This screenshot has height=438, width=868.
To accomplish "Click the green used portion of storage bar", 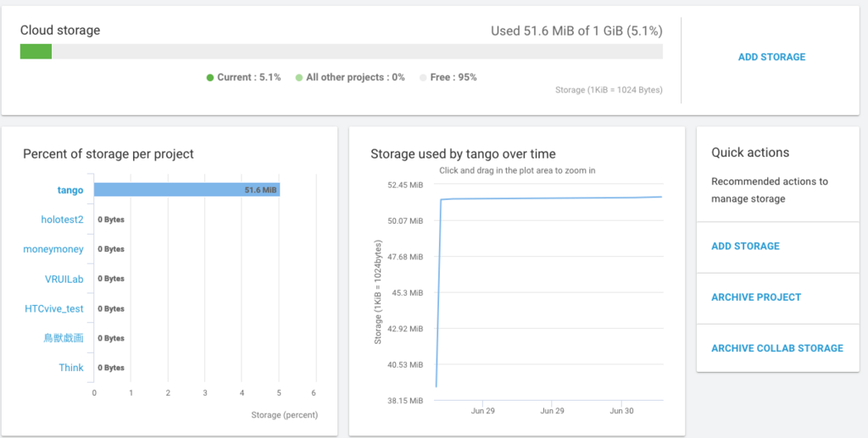I will (36, 52).
